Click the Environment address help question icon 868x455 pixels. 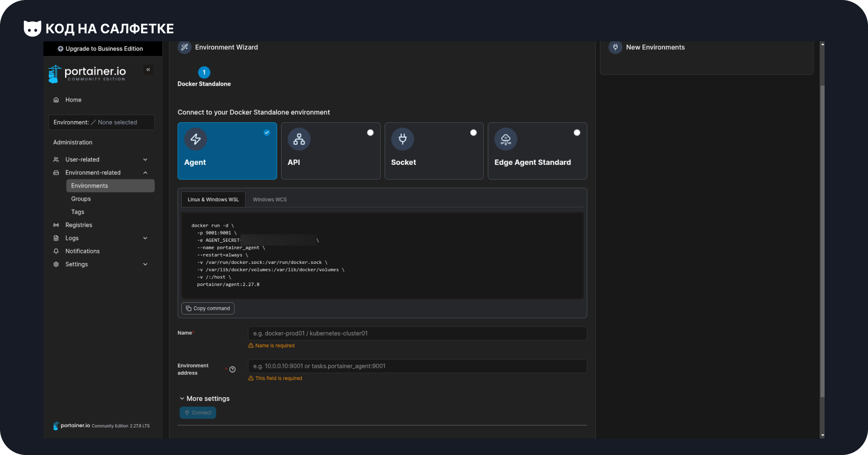pos(232,370)
